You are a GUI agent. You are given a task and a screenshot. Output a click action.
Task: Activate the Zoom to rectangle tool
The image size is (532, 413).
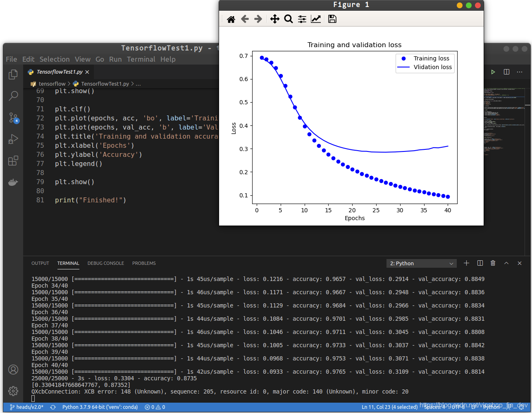point(289,19)
